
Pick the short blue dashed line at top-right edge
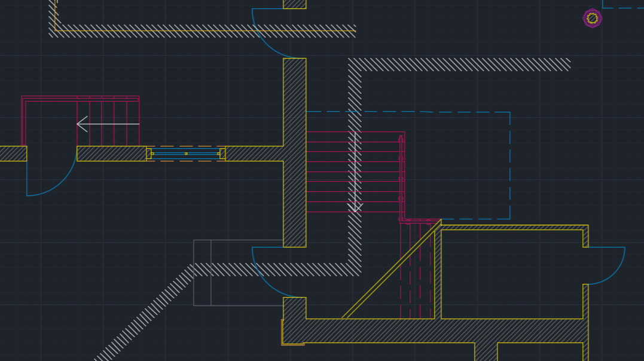click(x=622, y=8)
